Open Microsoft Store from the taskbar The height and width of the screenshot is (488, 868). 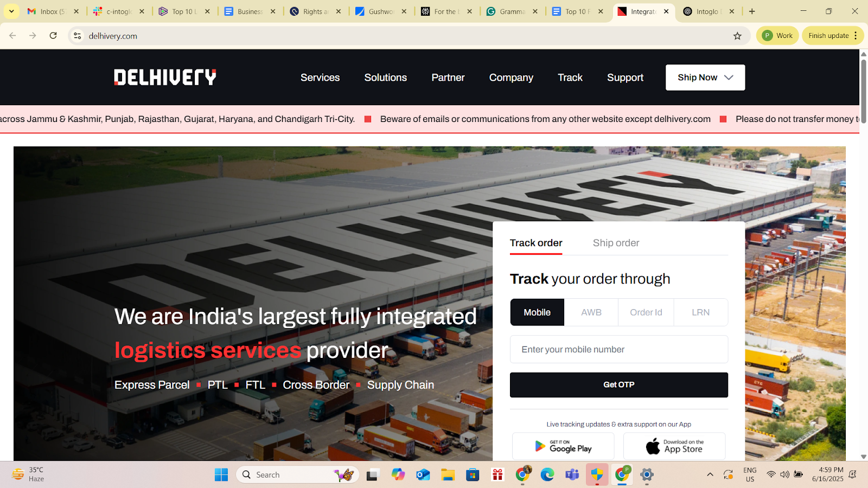click(473, 475)
